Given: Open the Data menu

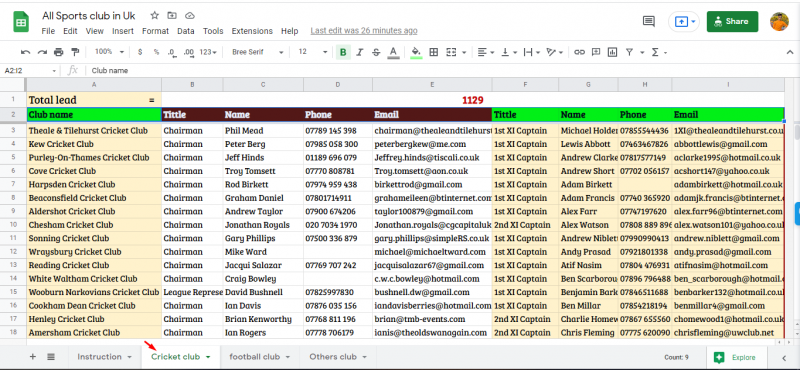Looking at the screenshot, I should (186, 31).
